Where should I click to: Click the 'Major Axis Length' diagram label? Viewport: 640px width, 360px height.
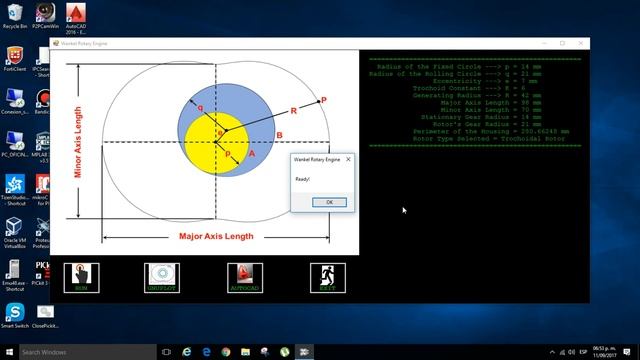coord(216,236)
